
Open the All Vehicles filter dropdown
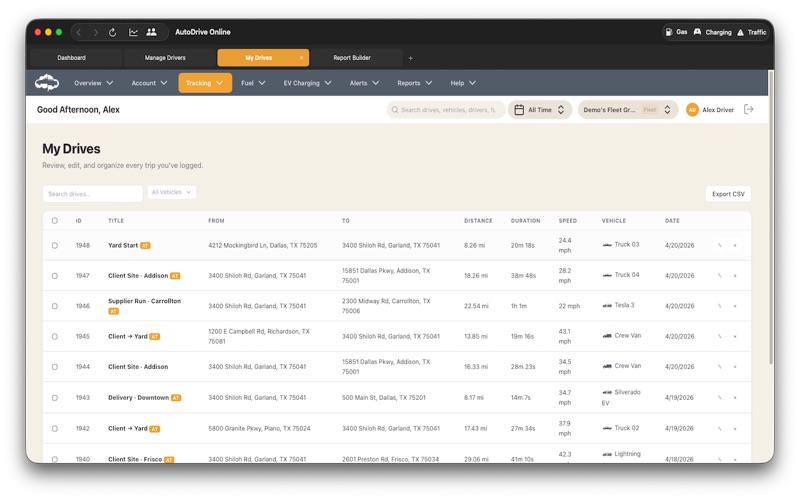click(171, 192)
